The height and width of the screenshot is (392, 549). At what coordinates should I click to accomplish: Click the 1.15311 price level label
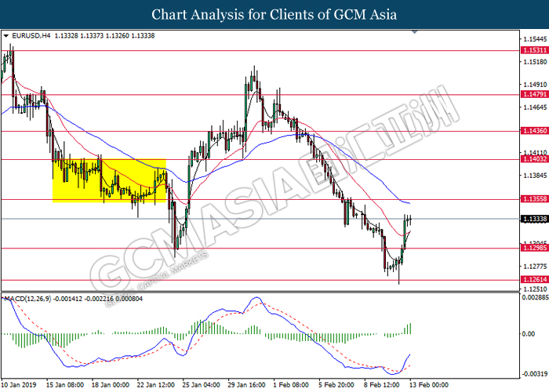point(535,50)
